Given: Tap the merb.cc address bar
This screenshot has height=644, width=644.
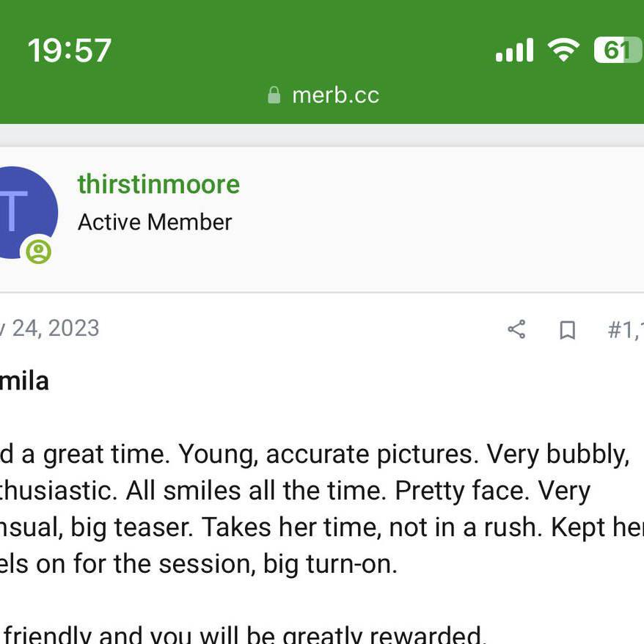Looking at the screenshot, I should coord(323,95).
